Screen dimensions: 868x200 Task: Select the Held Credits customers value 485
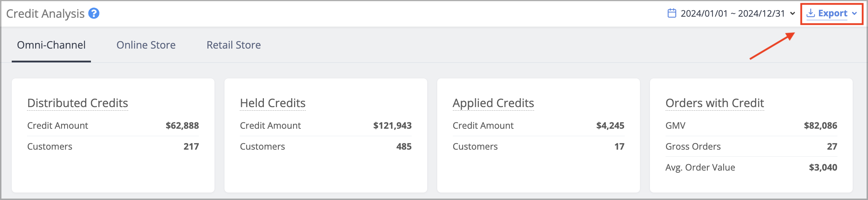(404, 146)
